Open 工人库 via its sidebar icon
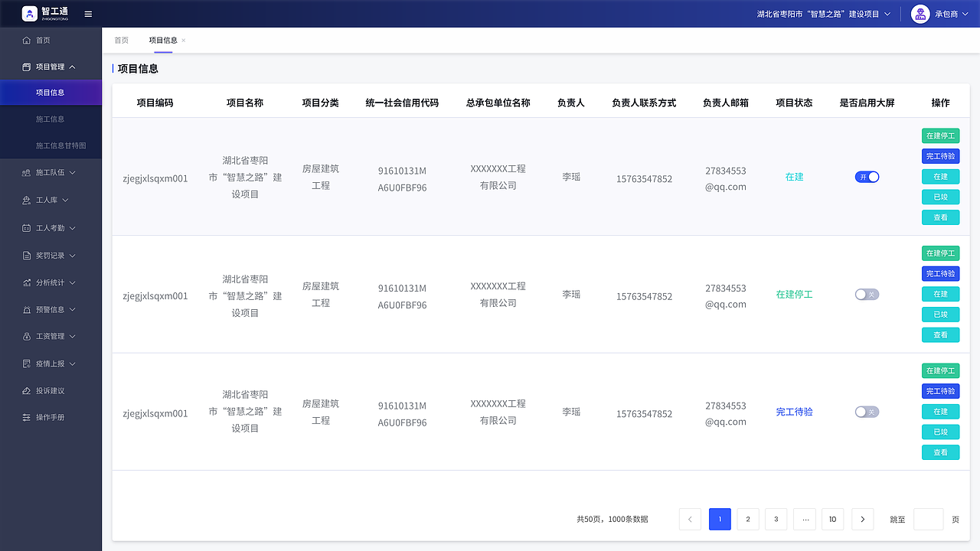Image resolution: width=980 pixels, height=551 pixels. (x=27, y=200)
